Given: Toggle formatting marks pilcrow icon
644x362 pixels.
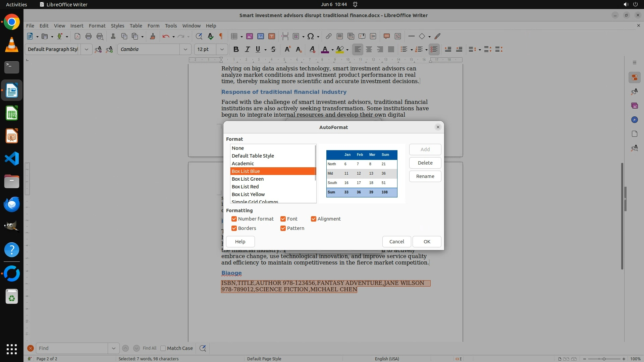Looking at the screenshot, I should click(x=221, y=36).
